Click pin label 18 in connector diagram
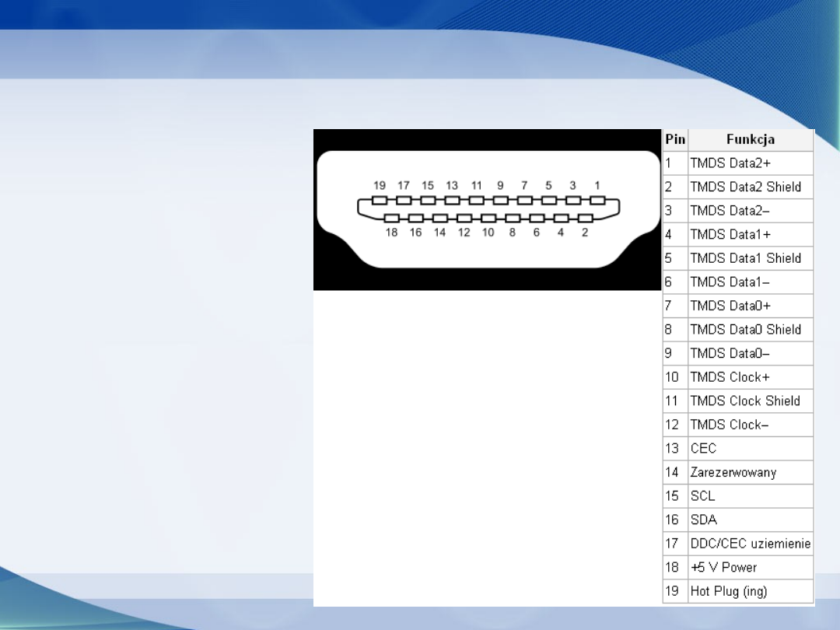 (x=391, y=233)
